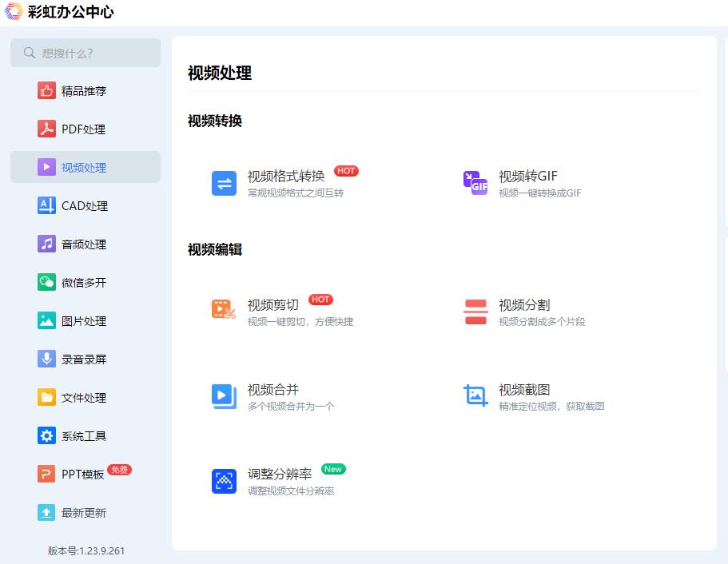
Task: Click the 视频分割 video splitting icon
Action: [475, 312]
